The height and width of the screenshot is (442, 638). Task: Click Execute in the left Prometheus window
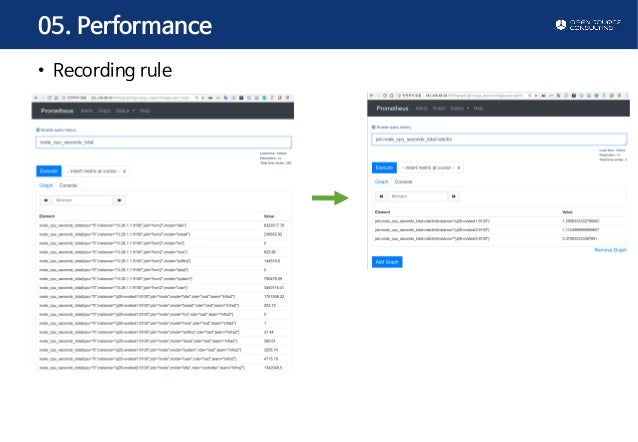click(49, 171)
